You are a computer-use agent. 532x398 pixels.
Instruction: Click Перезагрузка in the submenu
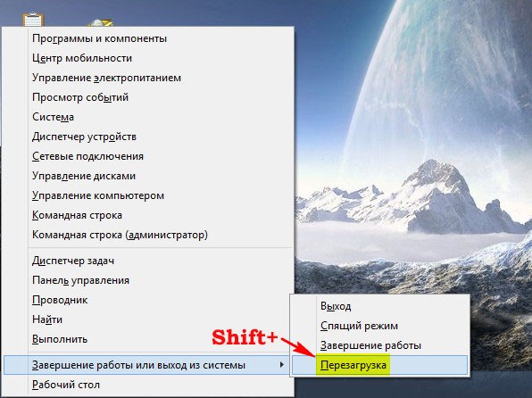click(379, 365)
